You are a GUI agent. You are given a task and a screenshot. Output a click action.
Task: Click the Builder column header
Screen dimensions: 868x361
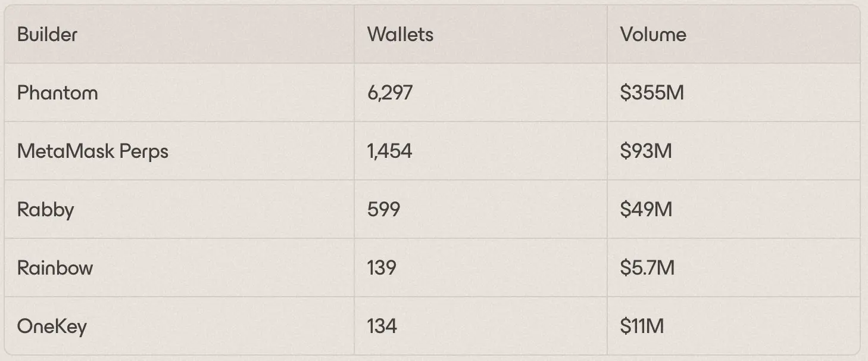(47, 35)
